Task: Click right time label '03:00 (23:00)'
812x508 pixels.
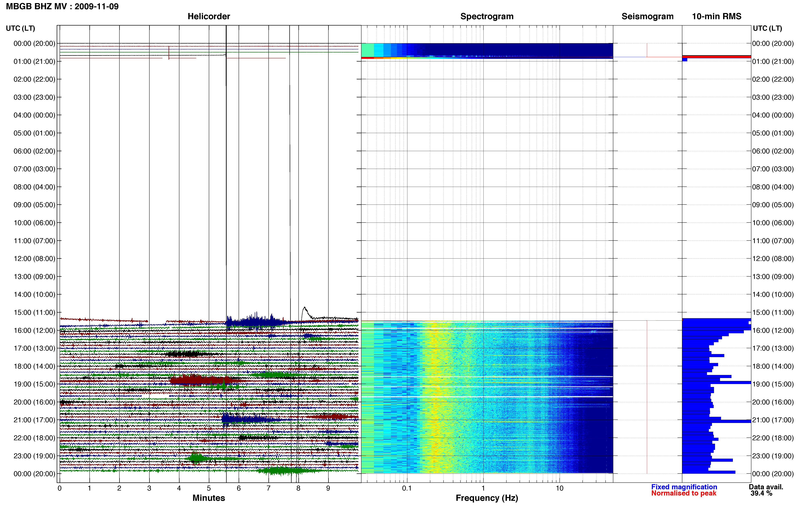Action: pos(773,97)
